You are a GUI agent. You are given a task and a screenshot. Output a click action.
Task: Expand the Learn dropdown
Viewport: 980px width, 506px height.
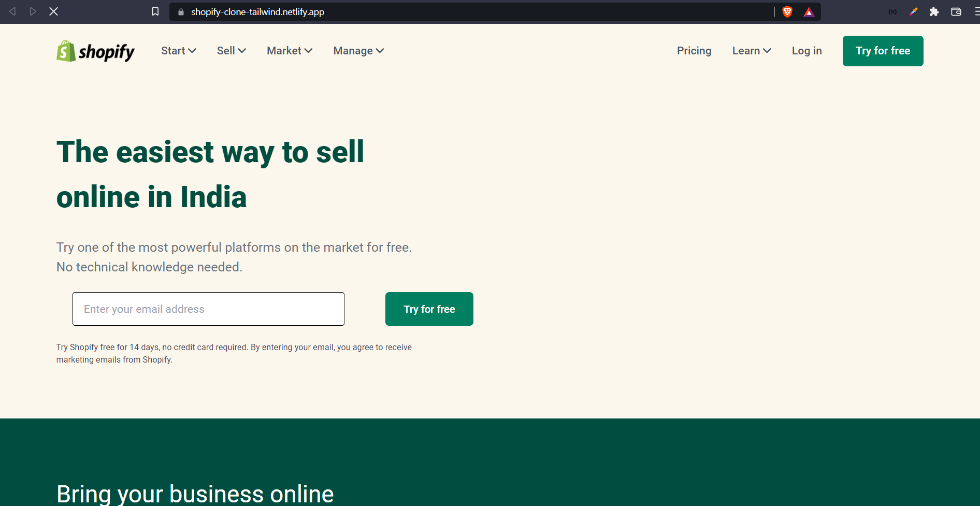point(752,51)
